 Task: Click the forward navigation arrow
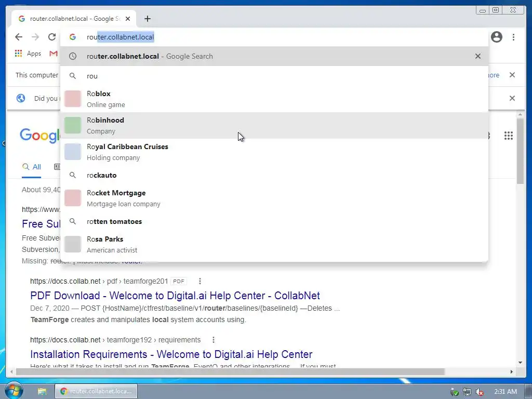pos(35,37)
